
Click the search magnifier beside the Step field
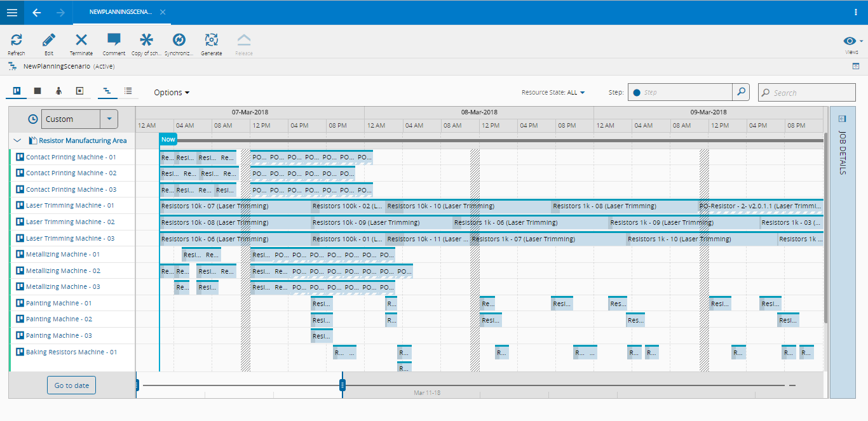[x=741, y=92]
